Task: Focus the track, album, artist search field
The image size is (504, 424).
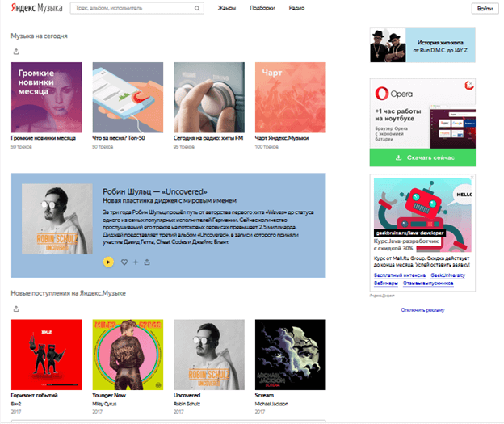Action: 133,8
